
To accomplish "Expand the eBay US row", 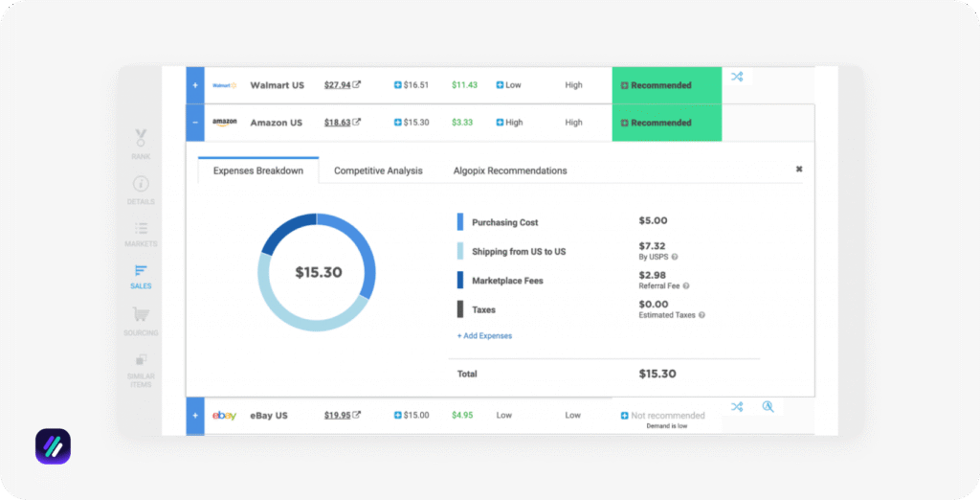I will (195, 416).
